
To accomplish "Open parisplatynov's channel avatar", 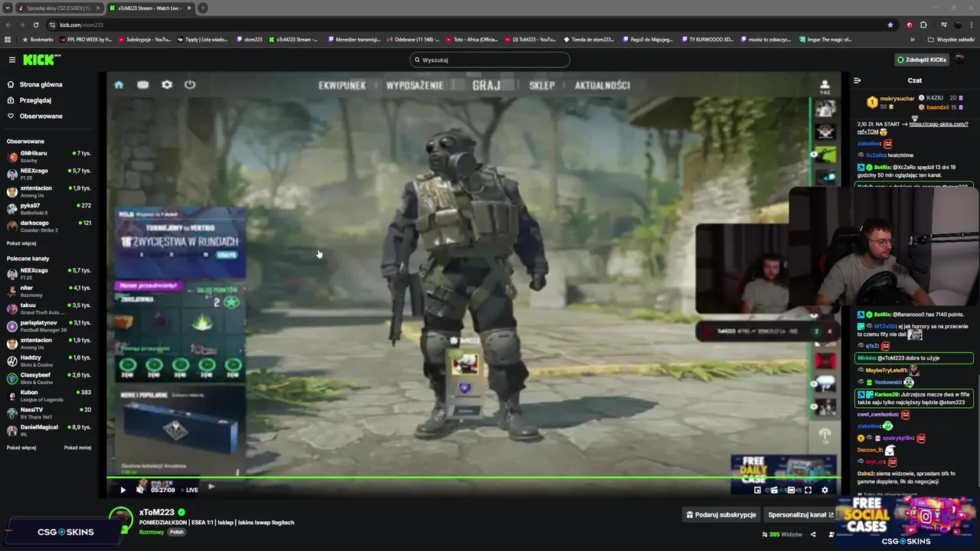I will (12, 326).
